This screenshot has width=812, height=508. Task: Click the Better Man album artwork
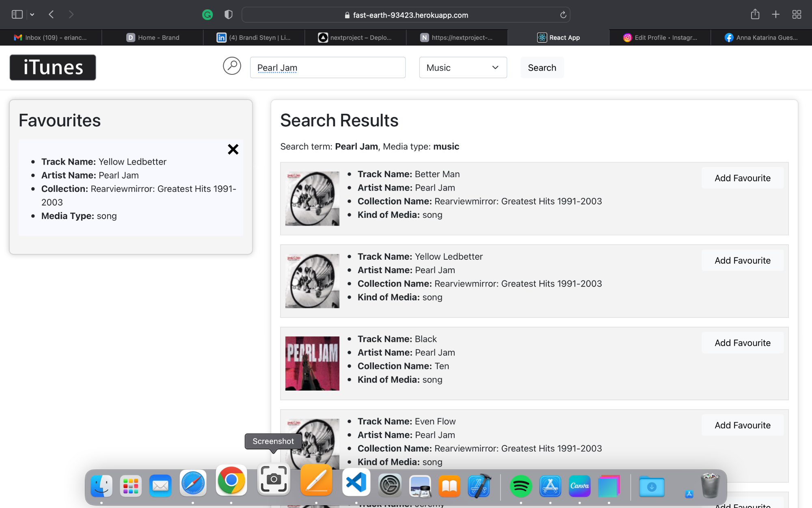[x=312, y=198]
